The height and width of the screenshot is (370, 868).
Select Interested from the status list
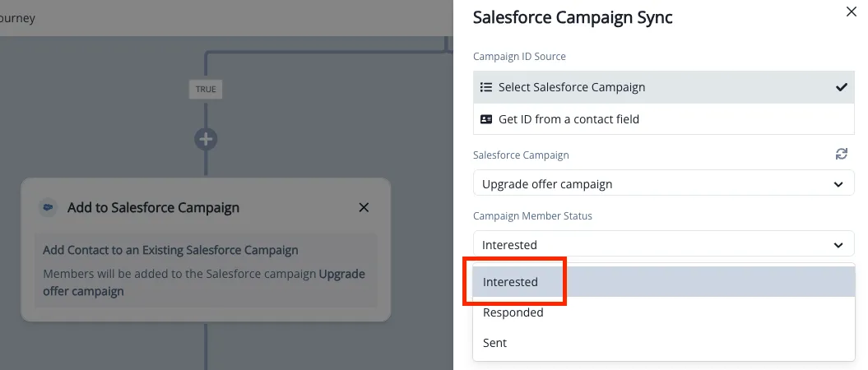click(x=511, y=282)
